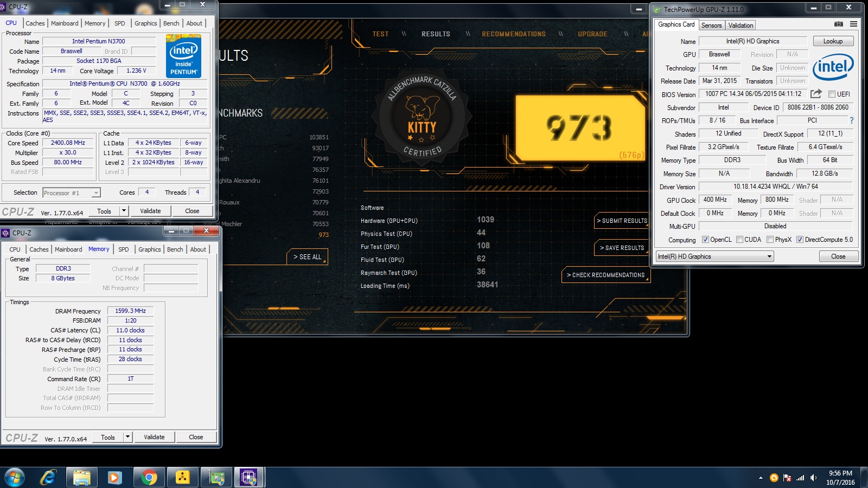Open Action Center flag in system tray

point(787,478)
